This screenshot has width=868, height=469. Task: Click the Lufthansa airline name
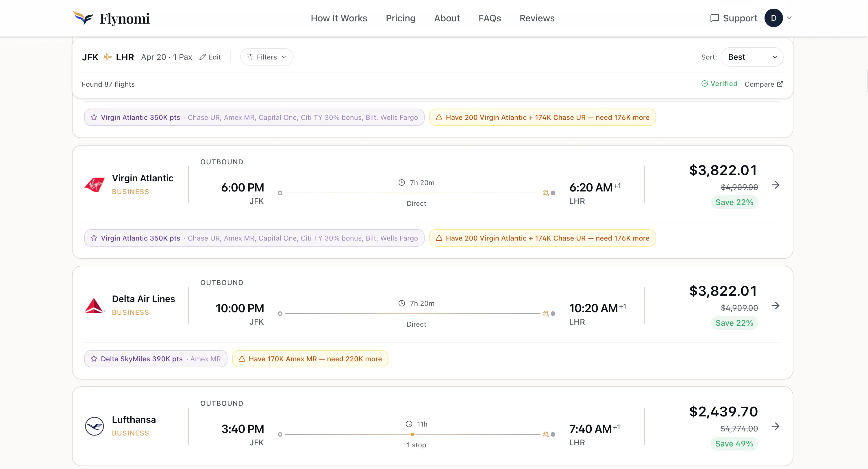click(134, 420)
